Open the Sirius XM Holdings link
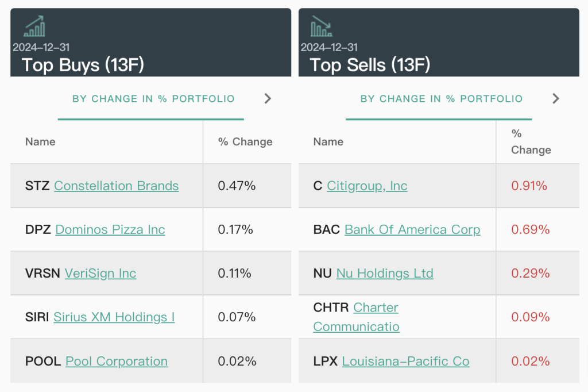The image size is (588, 392). (114, 317)
